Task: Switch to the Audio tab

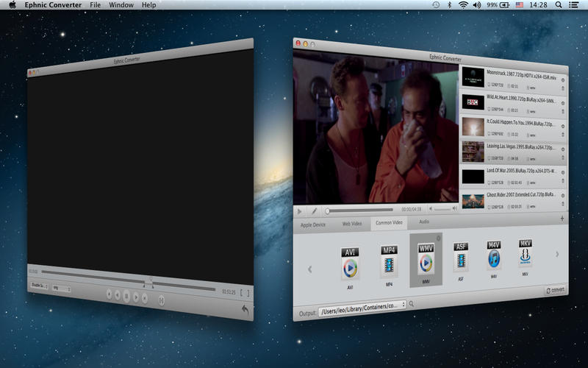Action: pyautogui.click(x=424, y=222)
